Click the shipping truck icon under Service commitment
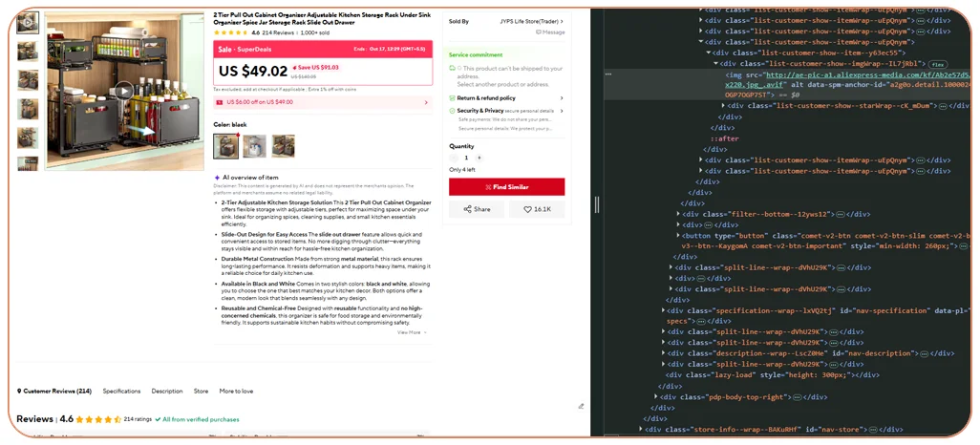 click(x=452, y=68)
